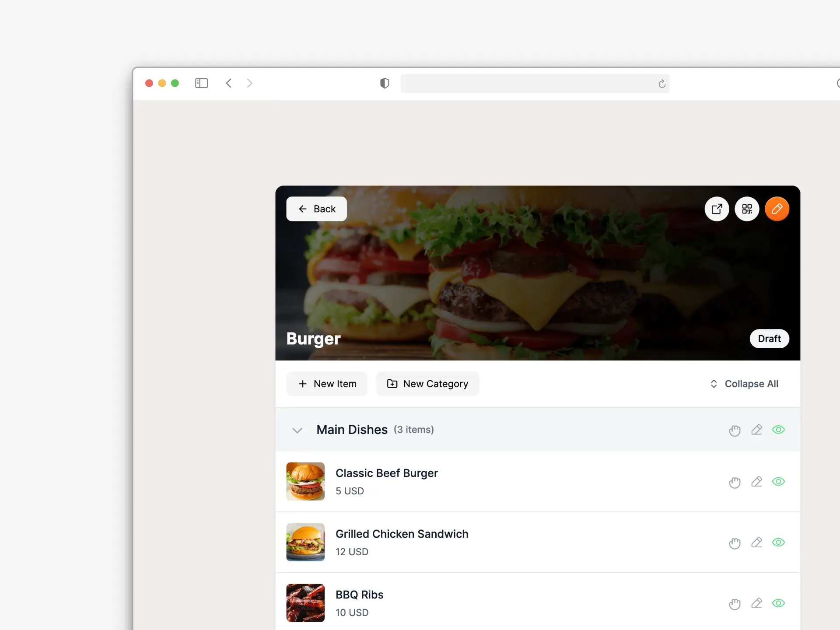Click the macOS sidebar toggle icon
Viewport: 840px width, 630px height.
click(x=202, y=83)
